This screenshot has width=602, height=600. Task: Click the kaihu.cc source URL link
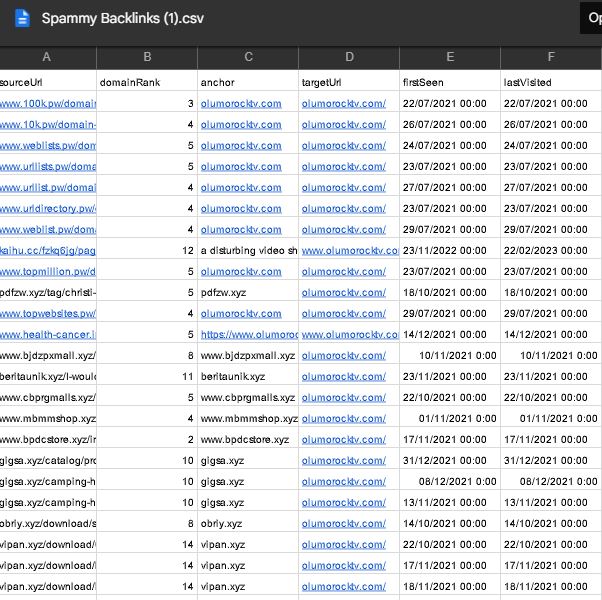point(48,250)
